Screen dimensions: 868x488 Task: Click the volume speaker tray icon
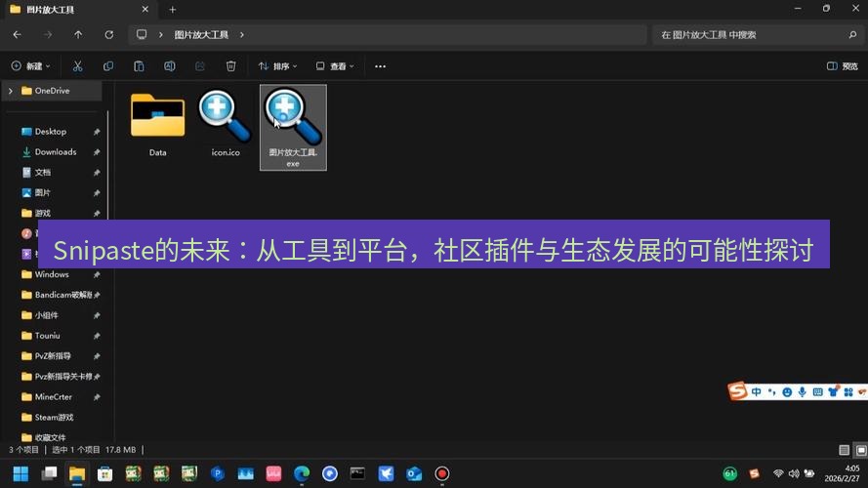pos(794,473)
